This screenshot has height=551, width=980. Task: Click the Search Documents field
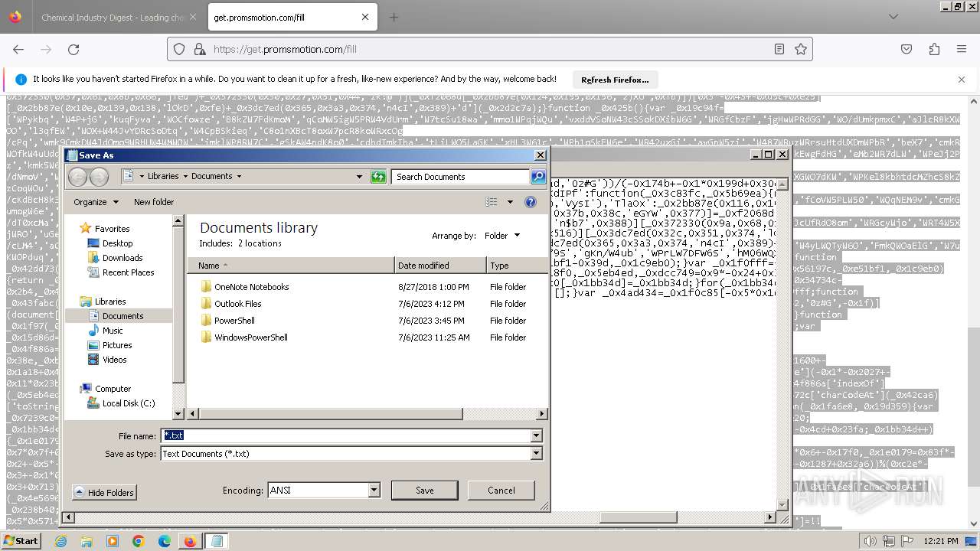tap(461, 177)
